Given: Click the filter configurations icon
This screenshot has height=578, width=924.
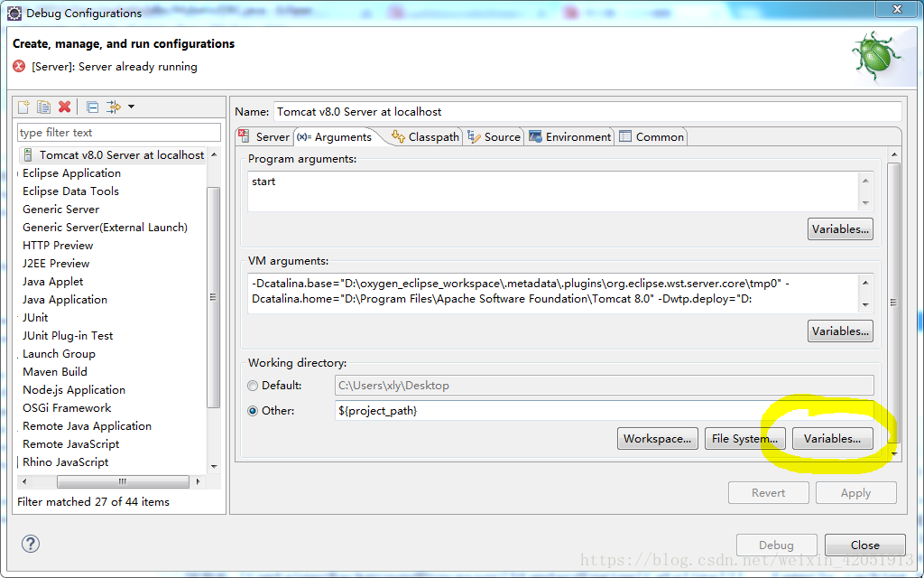Looking at the screenshot, I should point(113,107).
